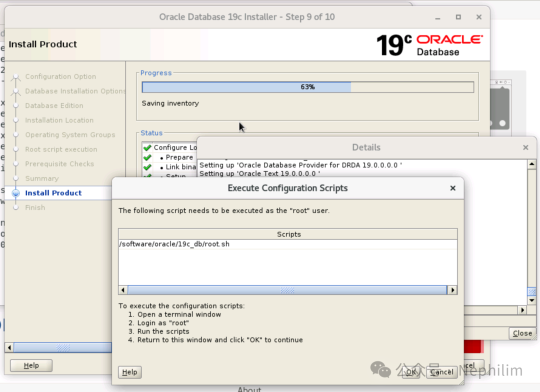540x392 pixels.
Task: Open Help in Execute Configuration Scripts dialog
Action: (130, 372)
